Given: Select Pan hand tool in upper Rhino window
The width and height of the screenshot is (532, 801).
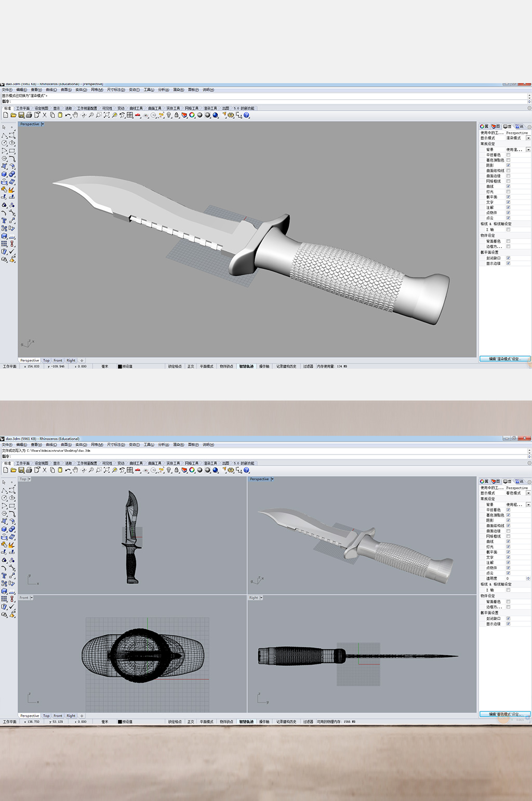Looking at the screenshot, I should (x=75, y=115).
